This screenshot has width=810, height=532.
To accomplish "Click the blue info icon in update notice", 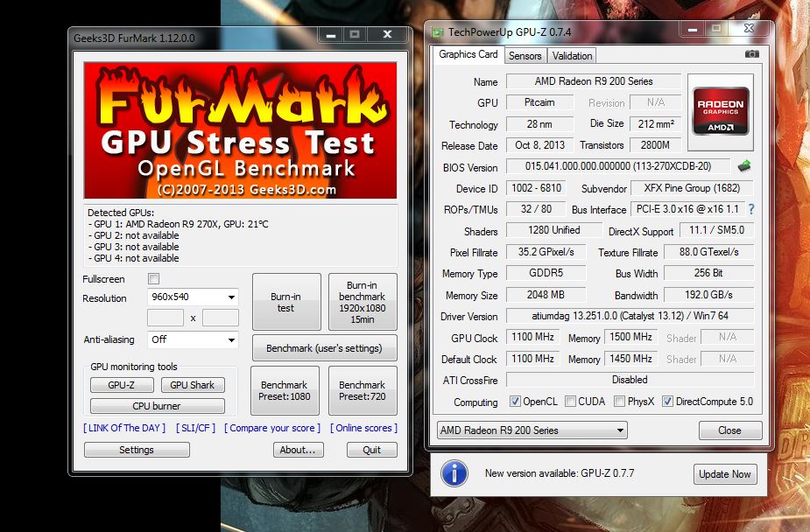I will click(454, 473).
